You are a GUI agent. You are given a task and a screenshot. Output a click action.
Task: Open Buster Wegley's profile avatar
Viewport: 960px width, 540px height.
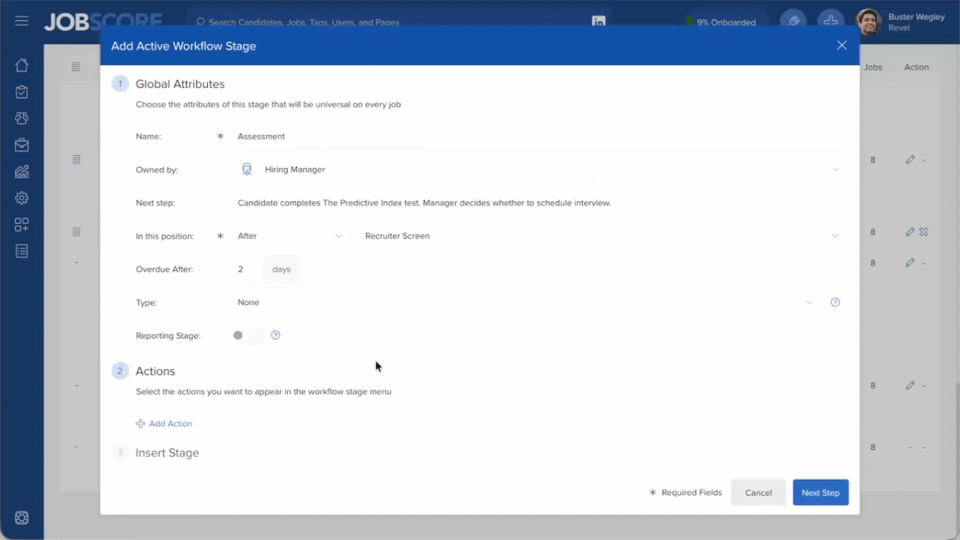868,22
